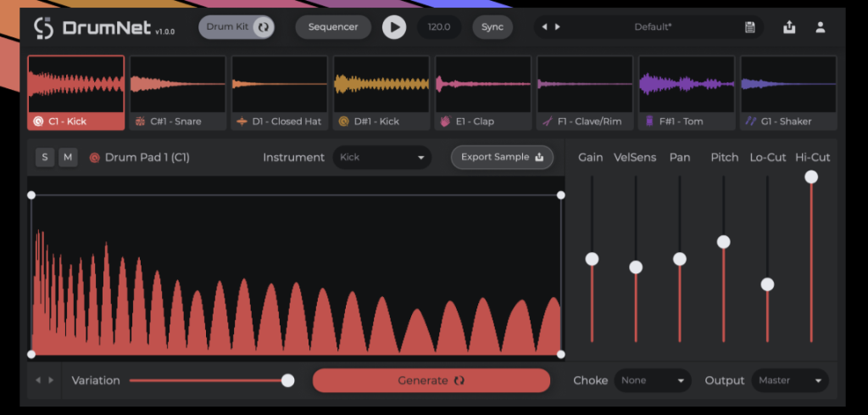Image resolution: width=868 pixels, height=415 pixels.
Task: Open the Sequencer view
Action: click(333, 27)
